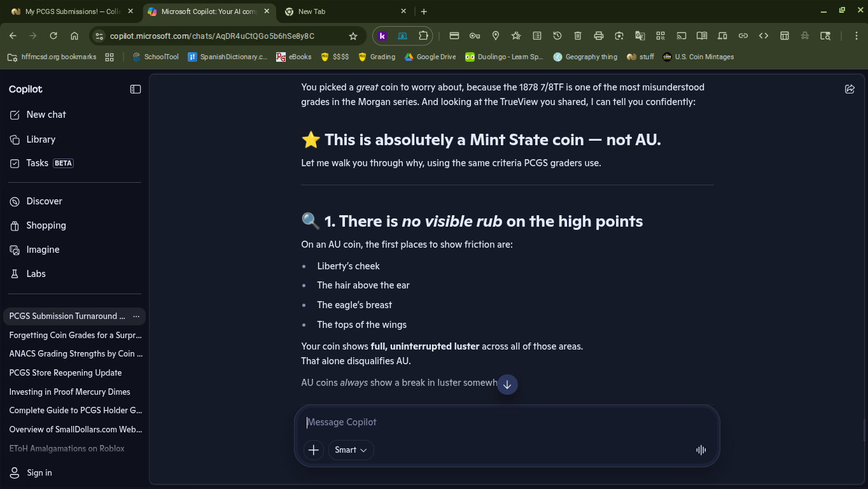Open payment methods card icon
868x489 pixels.
click(x=454, y=36)
